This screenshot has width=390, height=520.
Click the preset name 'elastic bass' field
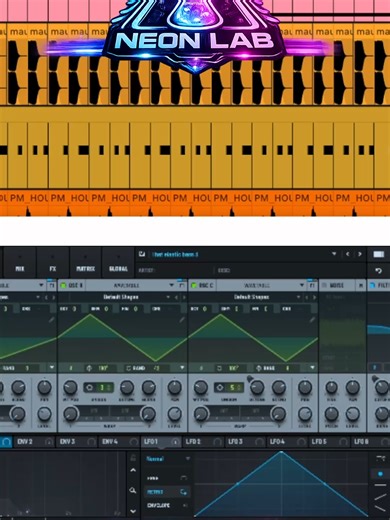pyautogui.click(x=175, y=254)
